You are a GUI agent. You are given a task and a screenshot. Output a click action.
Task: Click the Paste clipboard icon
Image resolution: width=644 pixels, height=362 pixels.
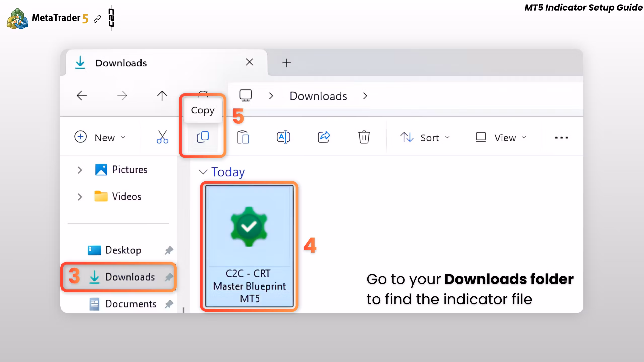243,137
